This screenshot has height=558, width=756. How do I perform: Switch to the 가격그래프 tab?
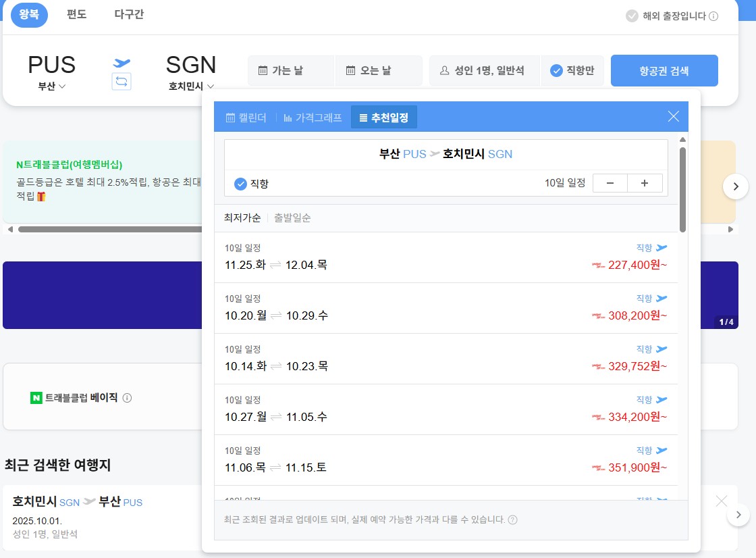coord(313,117)
